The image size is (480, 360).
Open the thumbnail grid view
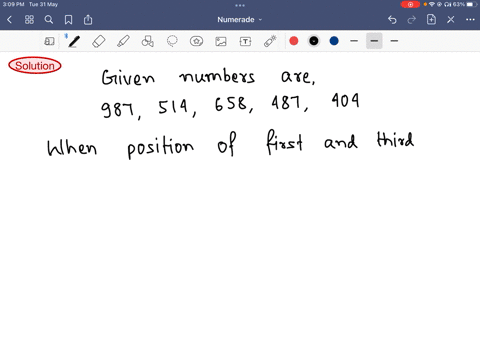[29, 20]
